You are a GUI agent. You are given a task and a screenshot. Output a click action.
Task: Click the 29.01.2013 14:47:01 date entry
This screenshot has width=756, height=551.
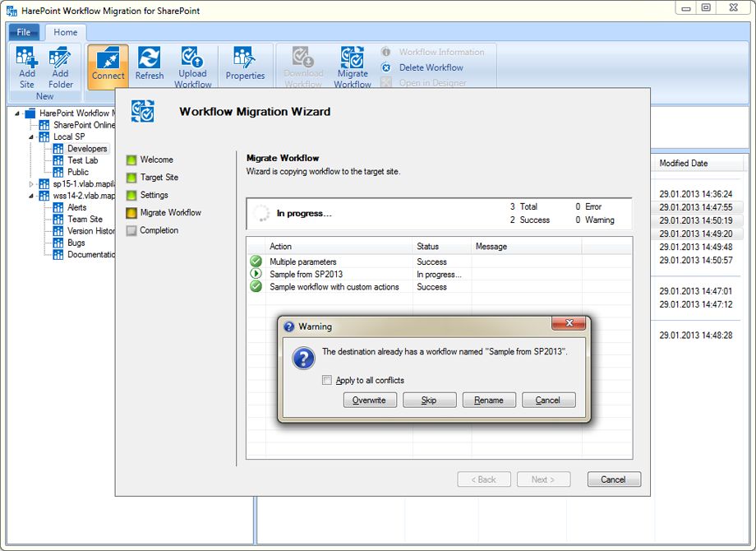click(696, 291)
